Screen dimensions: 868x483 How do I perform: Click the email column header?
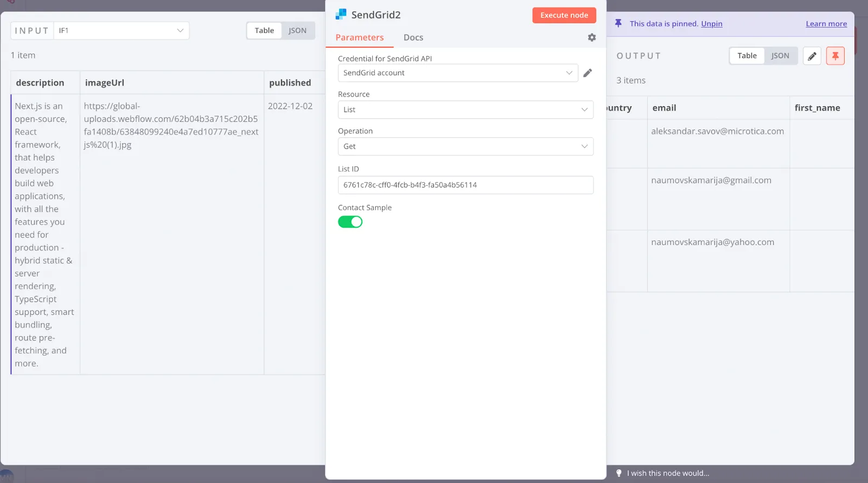(718, 108)
